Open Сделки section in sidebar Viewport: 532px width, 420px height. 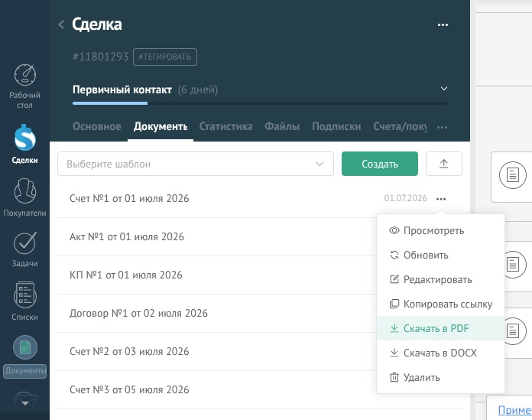click(x=24, y=145)
